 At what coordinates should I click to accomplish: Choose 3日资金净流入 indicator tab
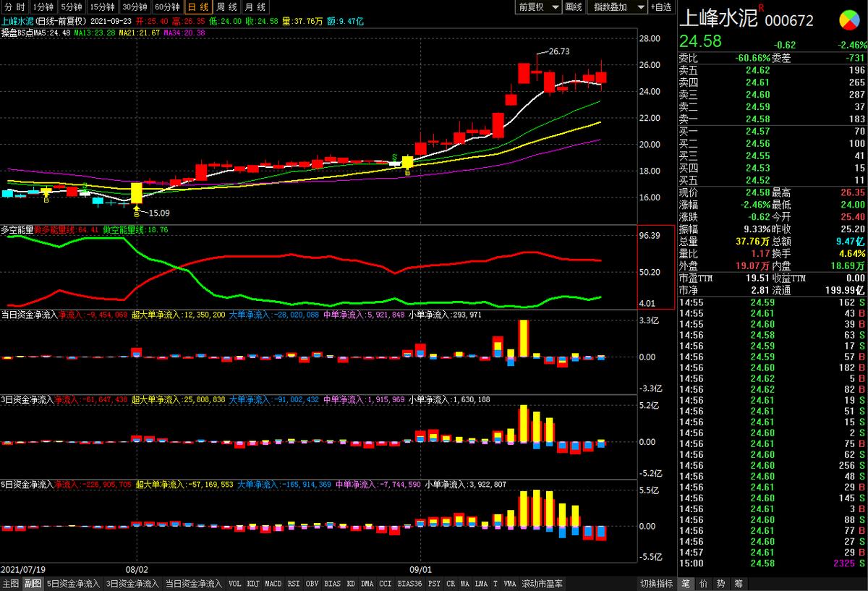[x=132, y=584]
